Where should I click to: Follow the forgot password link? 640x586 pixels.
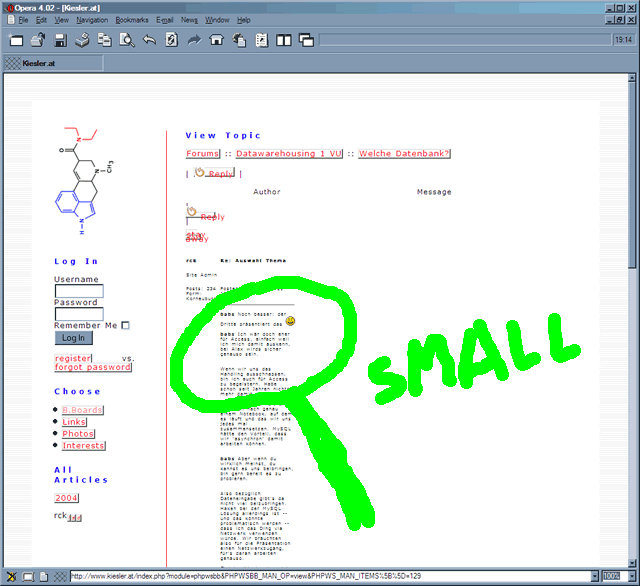point(93,367)
